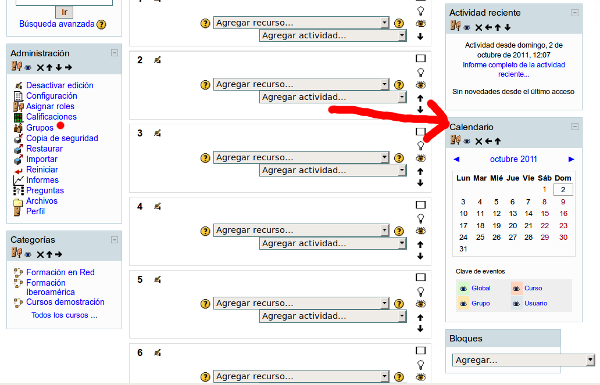
Task: Click the highlight lightbulb icon in topic 3
Action: tap(421, 145)
